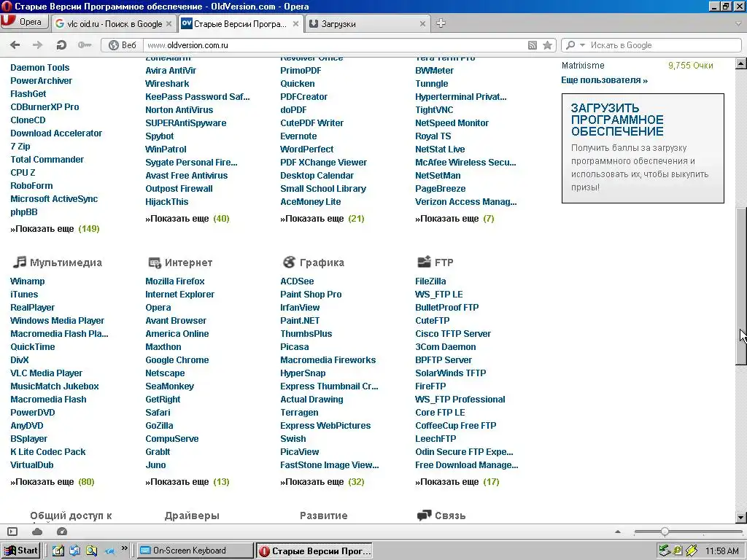This screenshot has width=747, height=560.
Task: Open the Mozilla Firefox link
Action: click(175, 281)
